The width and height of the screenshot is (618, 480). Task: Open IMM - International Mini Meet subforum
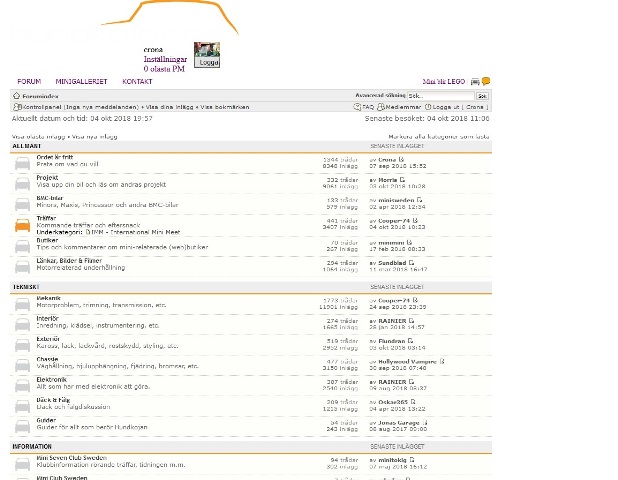click(x=135, y=233)
